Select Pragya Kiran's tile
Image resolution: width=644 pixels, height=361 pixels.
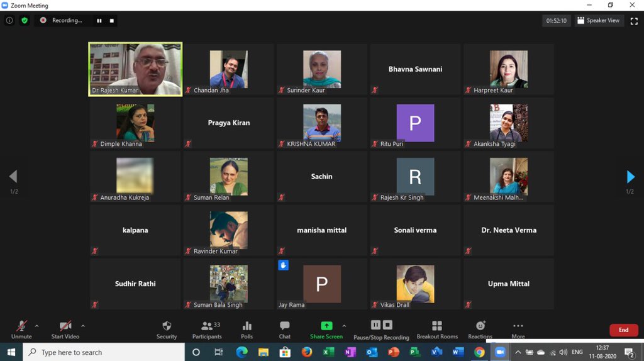coord(228,123)
